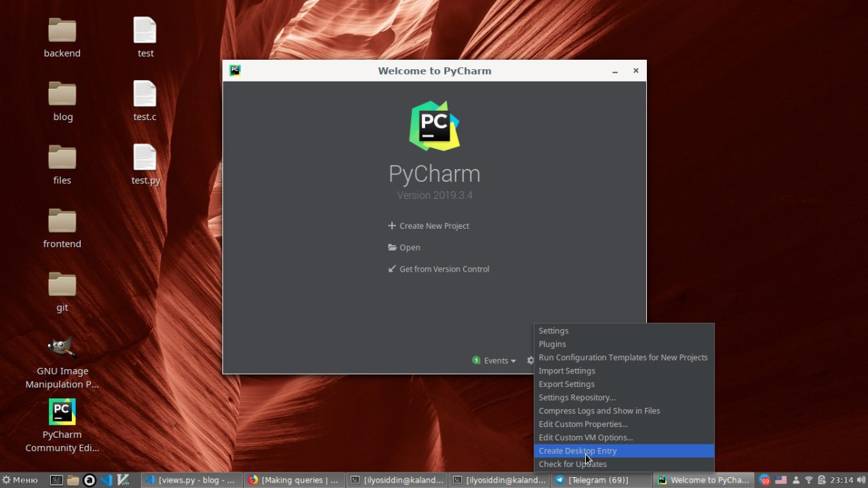This screenshot has height=488, width=868.
Task: Choose Settings from the configure menu
Action: (x=624, y=331)
